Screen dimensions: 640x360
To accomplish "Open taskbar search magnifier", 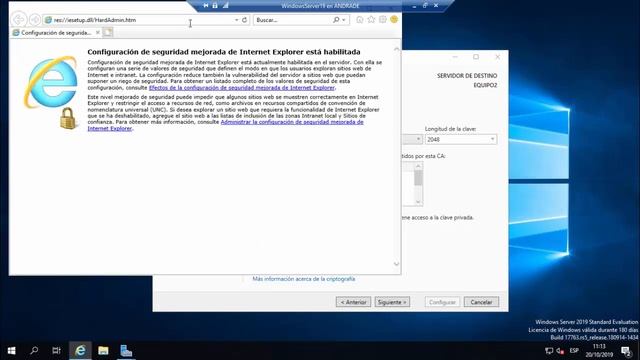I will pos(34,351).
